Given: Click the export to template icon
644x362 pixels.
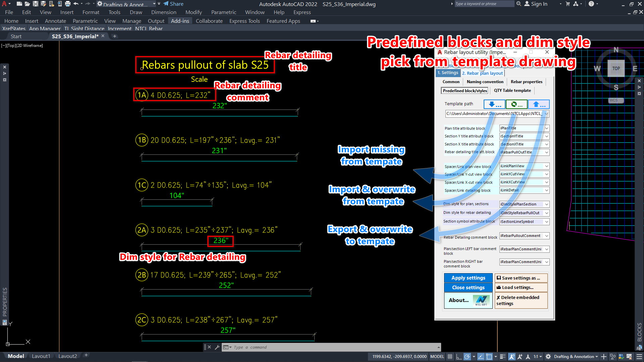Looking at the screenshot, I should (539, 105).
